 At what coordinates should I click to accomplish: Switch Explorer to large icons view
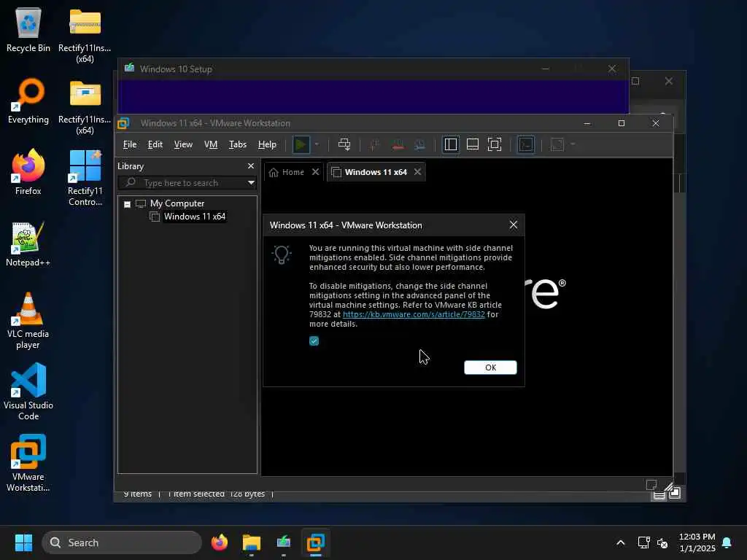coord(675,494)
